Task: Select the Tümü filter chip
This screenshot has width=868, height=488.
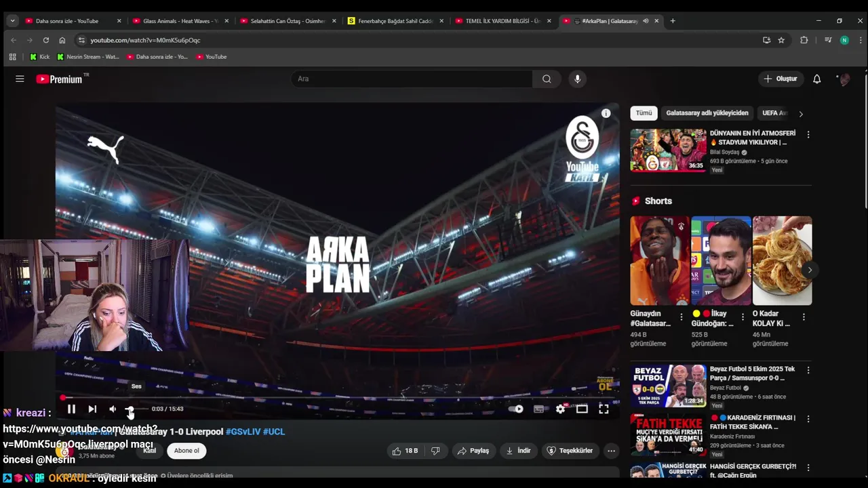Action: pyautogui.click(x=644, y=113)
